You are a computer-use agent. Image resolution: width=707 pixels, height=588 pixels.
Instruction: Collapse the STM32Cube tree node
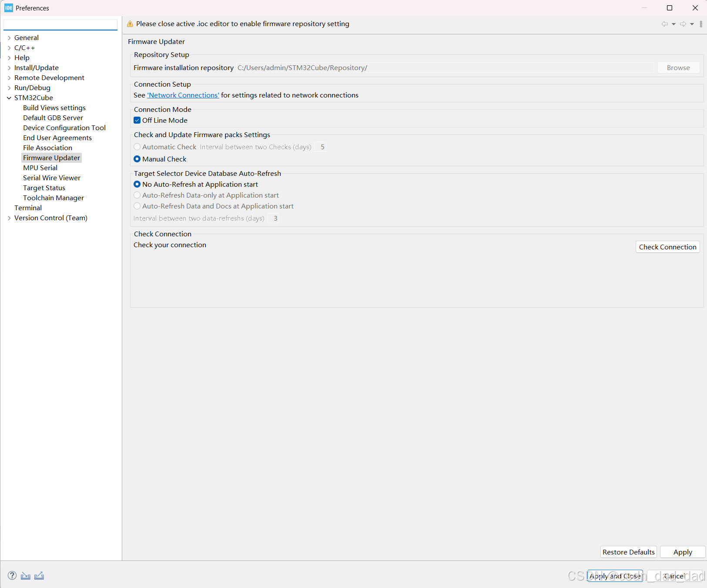point(9,98)
